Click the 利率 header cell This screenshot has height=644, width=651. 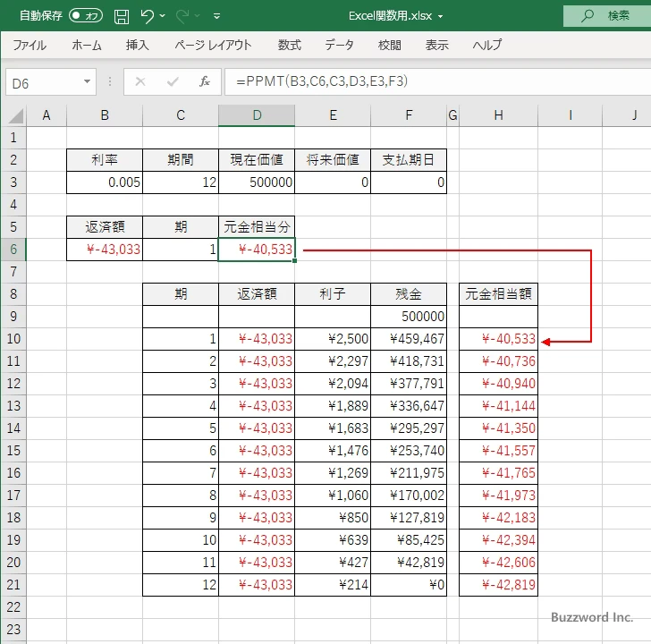click(105, 160)
